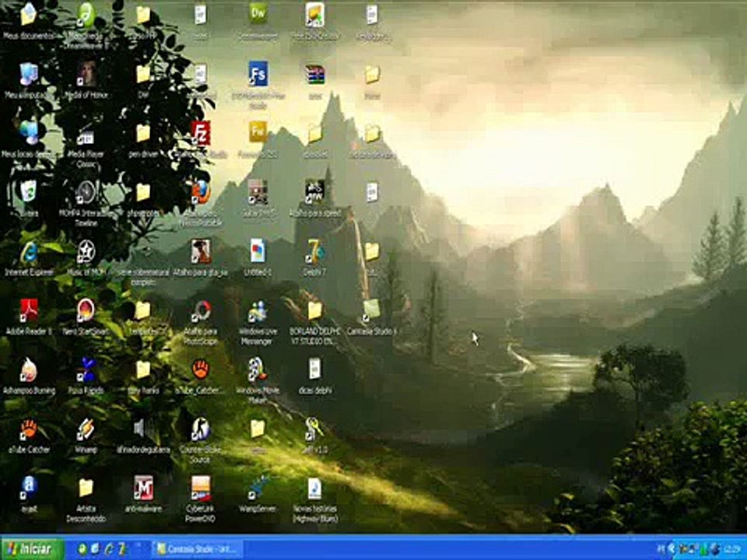Screen dimensions: 747x560
Task: Launch the blue Fs Free Studio icon
Action: pyautogui.click(x=258, y=73)
